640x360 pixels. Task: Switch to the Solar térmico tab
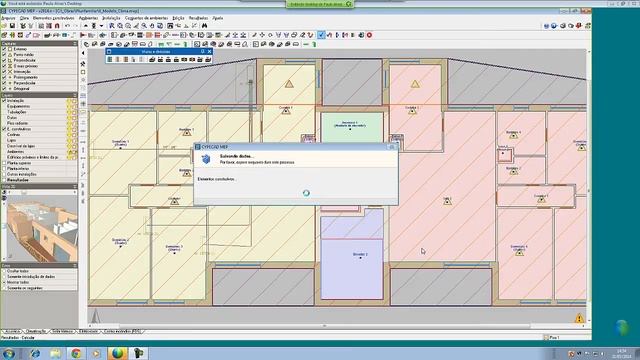tap(62, 331)
